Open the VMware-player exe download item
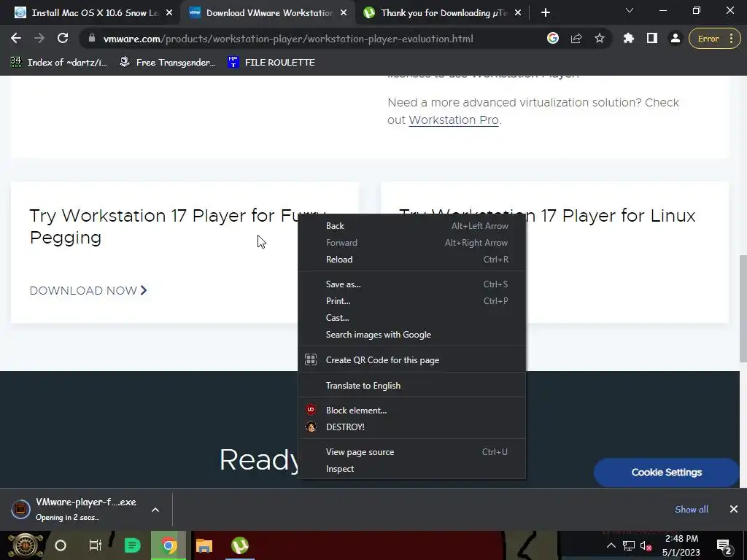747x560 pixels. click(76, 509)
